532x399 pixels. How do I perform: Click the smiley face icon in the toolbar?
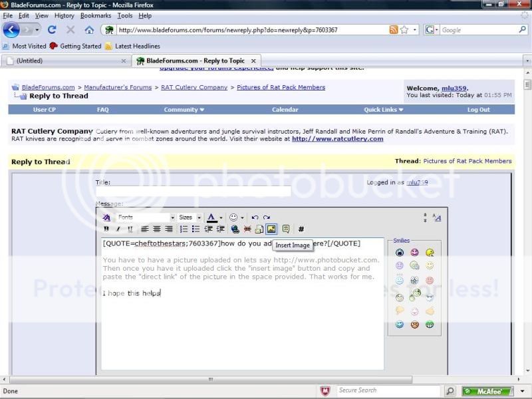coord(233,217)
